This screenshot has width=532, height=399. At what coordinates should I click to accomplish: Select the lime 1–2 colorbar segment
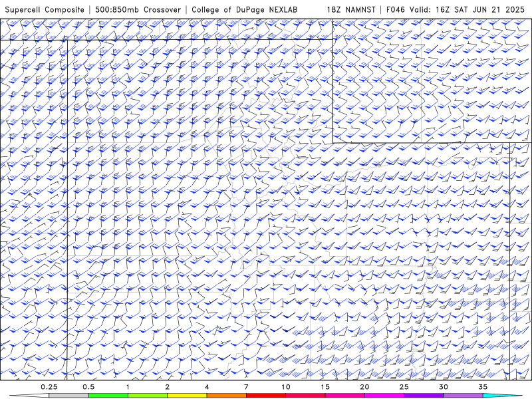[x=148, y=396]
